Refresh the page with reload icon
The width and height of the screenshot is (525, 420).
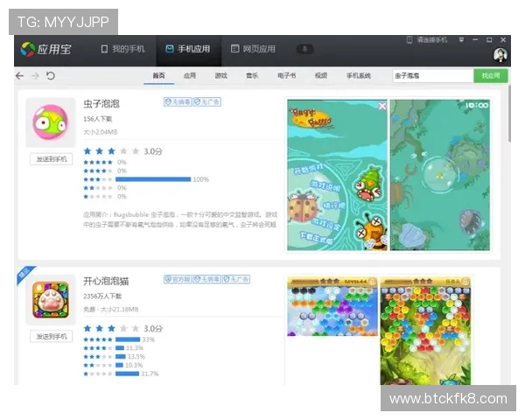pyautogui.click(x=51, y=76)
